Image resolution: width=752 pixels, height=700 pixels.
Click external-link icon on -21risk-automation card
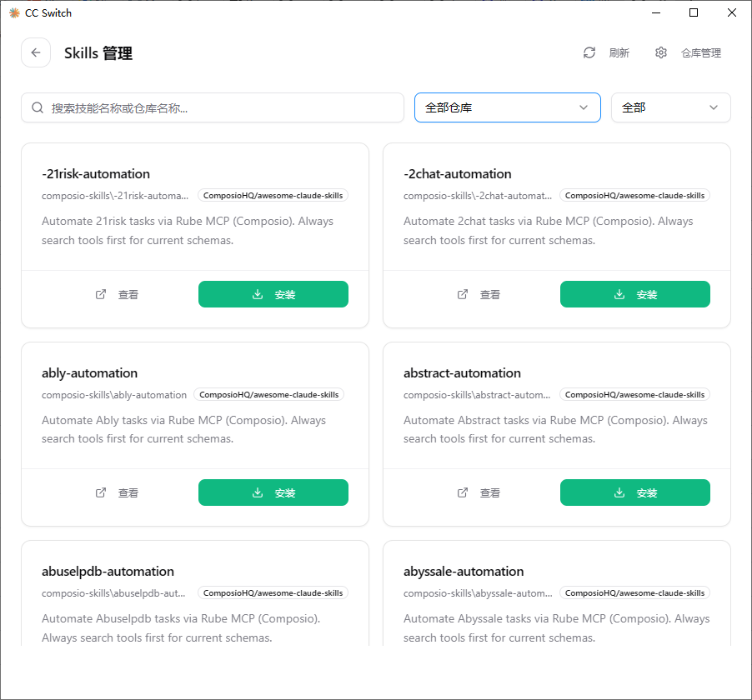click(x=101, y=294)
